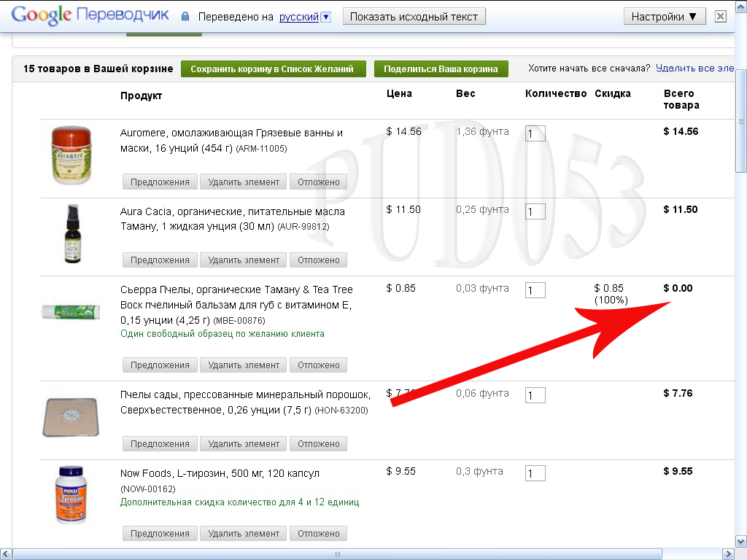This screenshot has width=747, height=560.
Task: Open the Пчелы сады порошок title
Action: (x=245, y=402)
